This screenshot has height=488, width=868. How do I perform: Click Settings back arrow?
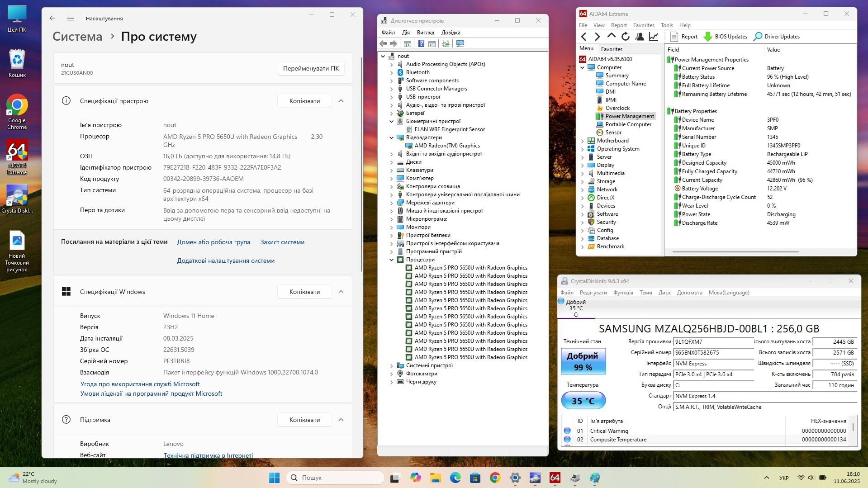(x=52, y=18)
